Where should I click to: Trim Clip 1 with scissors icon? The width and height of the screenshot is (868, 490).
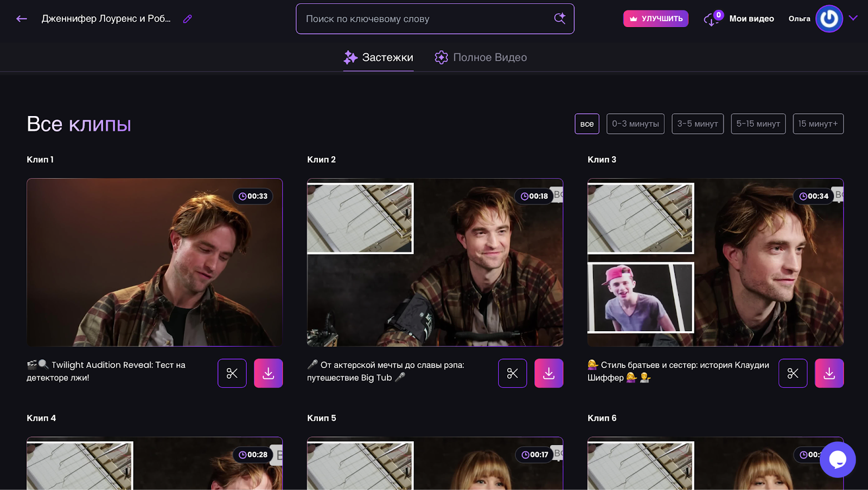[232, 373]
